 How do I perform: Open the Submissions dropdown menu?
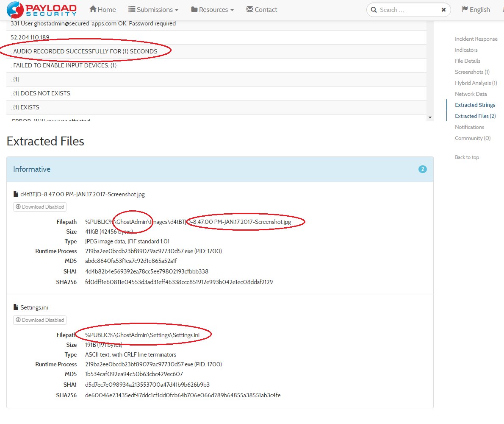click(153, 10)
